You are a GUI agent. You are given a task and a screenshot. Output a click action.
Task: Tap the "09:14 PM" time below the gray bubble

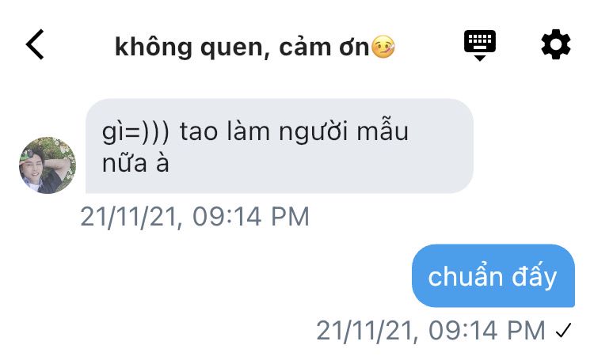[x=251, y=217]
